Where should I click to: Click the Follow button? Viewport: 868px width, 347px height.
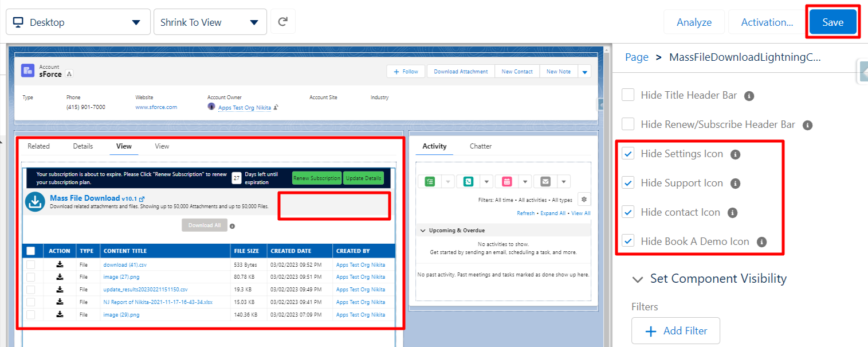[406, 72]
